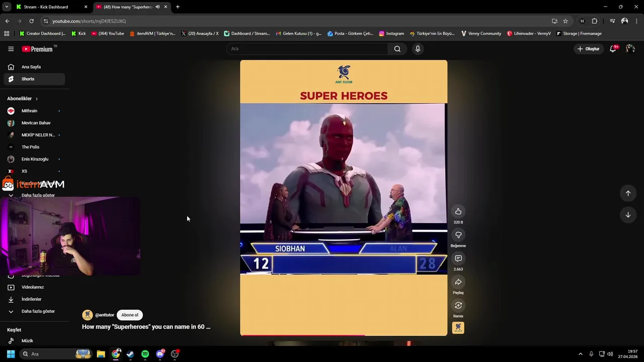Open Windows Start menu
Viewport: 644px width, 362px height.
point(11,354)
